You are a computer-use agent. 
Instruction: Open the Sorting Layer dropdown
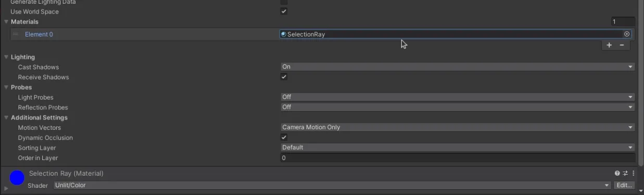coord(458,148)
